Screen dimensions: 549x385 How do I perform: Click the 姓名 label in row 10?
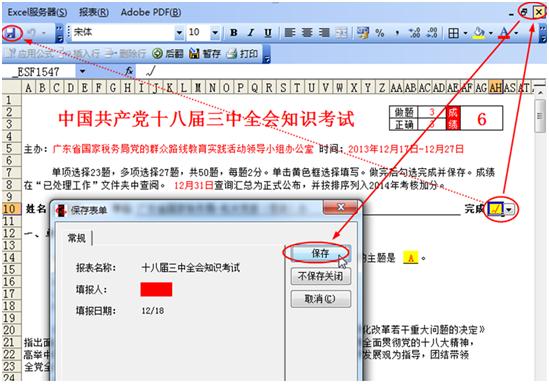[x=36, y=209]
